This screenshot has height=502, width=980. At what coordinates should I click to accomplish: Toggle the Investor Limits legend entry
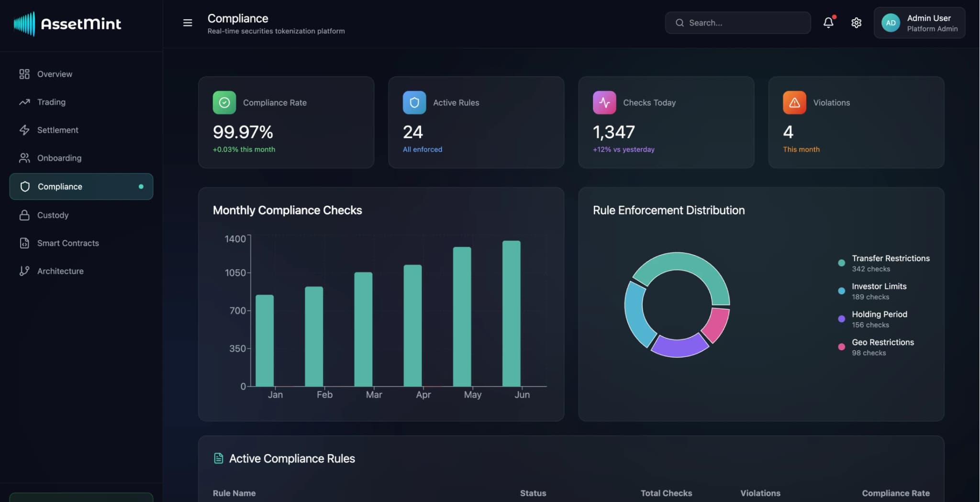[879, 291]
